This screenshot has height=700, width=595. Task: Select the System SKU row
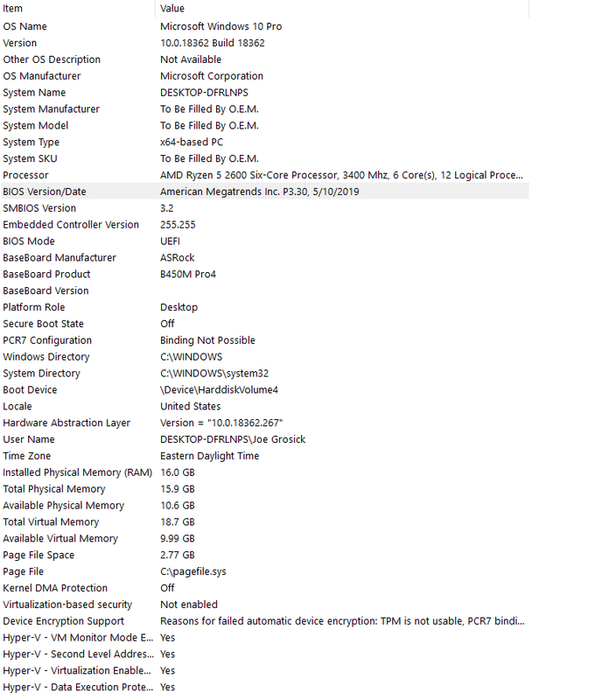[x=265, y=158]
